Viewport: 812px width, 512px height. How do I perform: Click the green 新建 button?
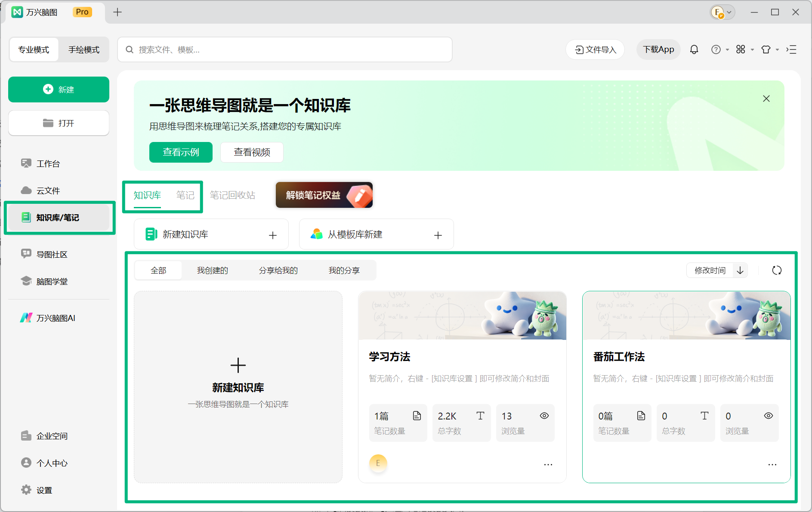(x=59, y=89)
